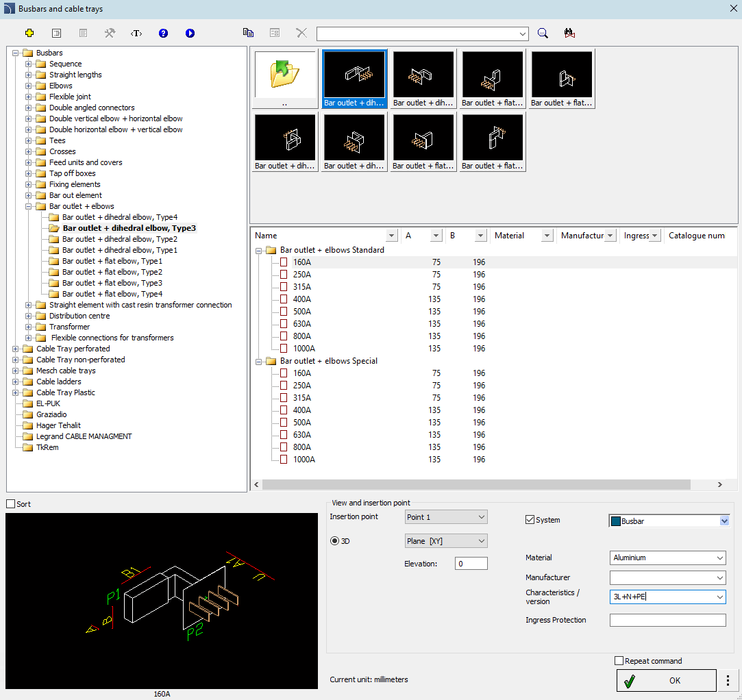
Task: Click the blue circular play arrow icon
Action: point(190,33)
